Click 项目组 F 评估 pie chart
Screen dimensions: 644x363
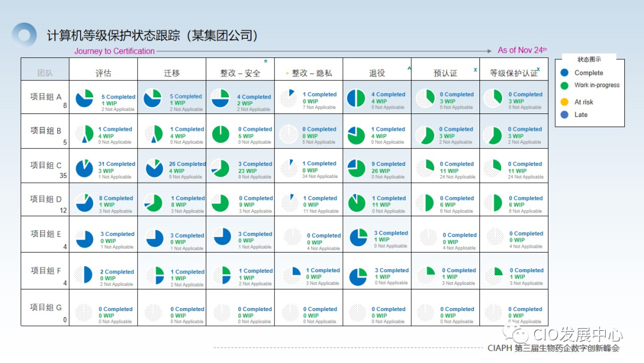tap(84, 275)
